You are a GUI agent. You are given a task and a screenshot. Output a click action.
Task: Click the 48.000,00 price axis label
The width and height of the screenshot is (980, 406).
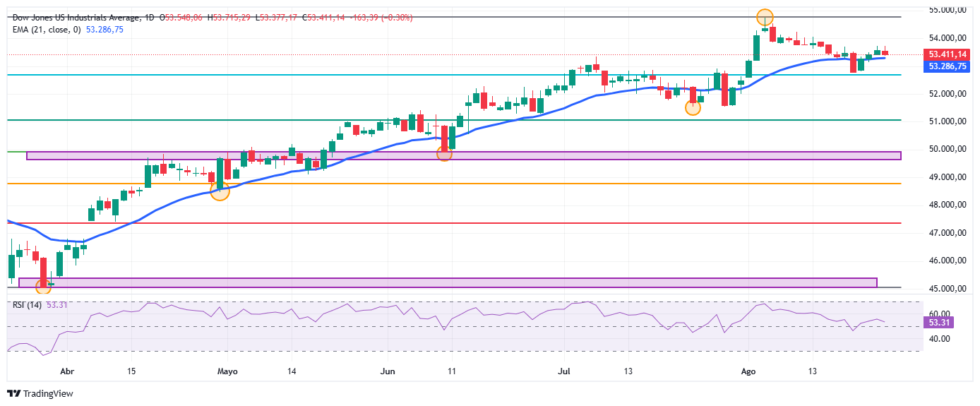(948, 205)
